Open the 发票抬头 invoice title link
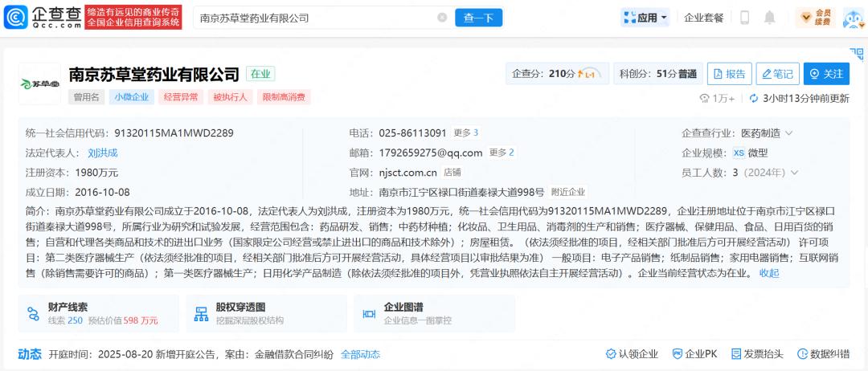Image resolution: width=868 pixels, height=371 pixels. point(757,354)
